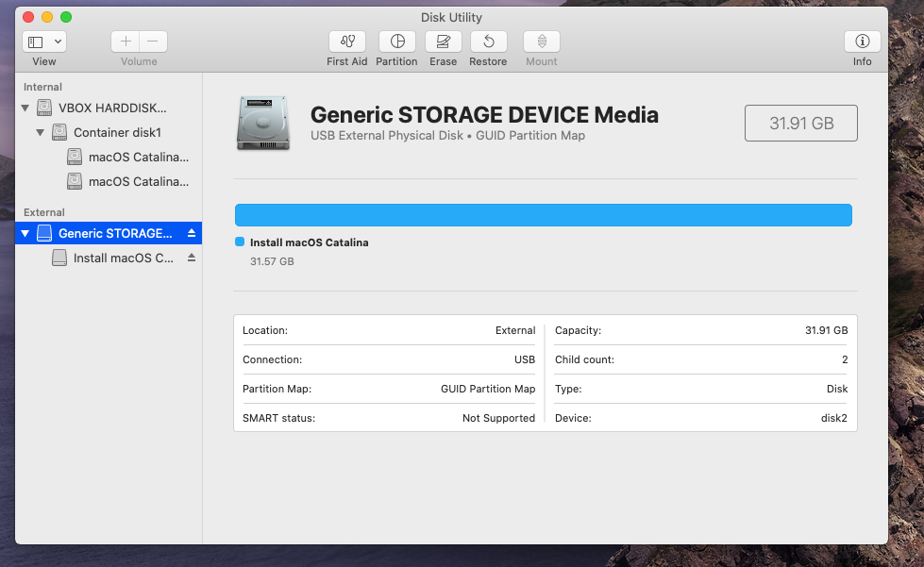Click the green window zoom button
The width and height of the screenshot is (924, 567).
coord(66,17)
